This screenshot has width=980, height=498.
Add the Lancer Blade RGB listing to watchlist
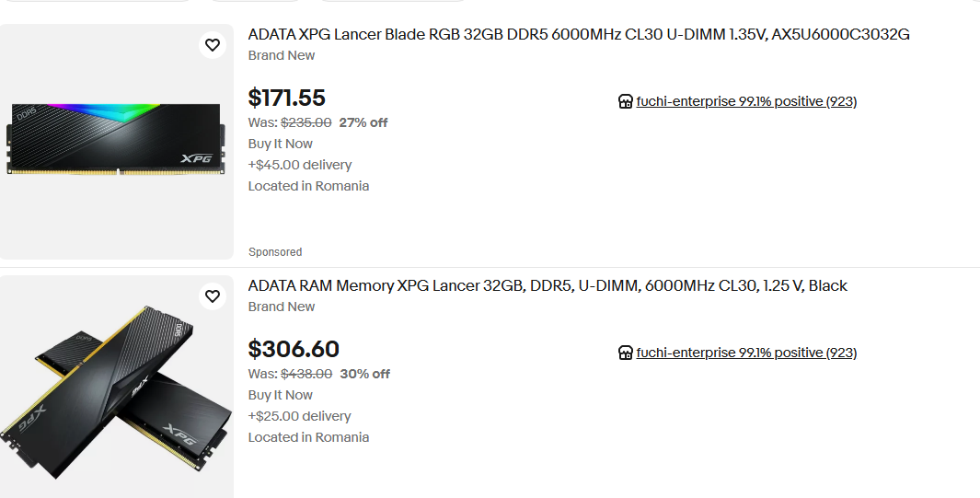point(213,45)
